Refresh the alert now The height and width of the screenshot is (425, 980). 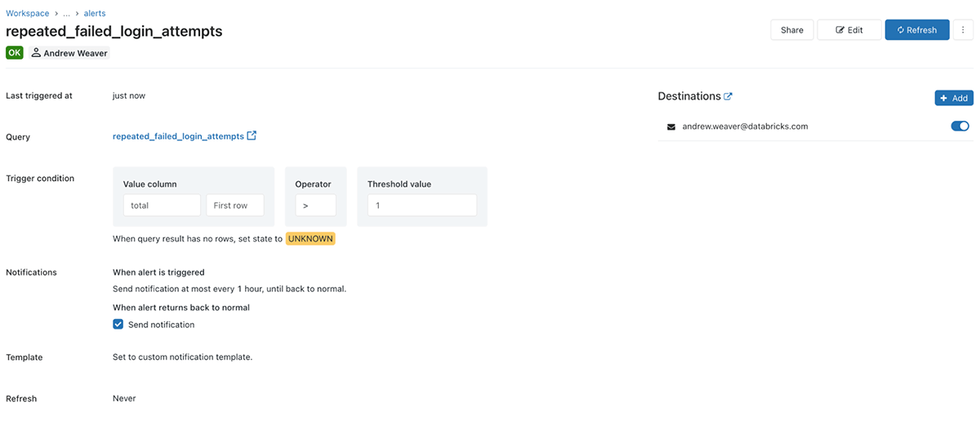pos(917,30)
